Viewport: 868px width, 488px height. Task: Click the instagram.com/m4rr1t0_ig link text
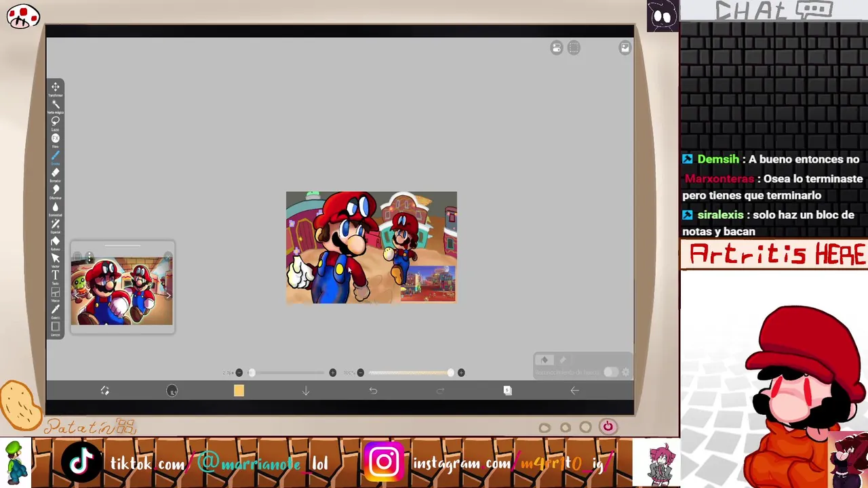(x=513, y=464)
